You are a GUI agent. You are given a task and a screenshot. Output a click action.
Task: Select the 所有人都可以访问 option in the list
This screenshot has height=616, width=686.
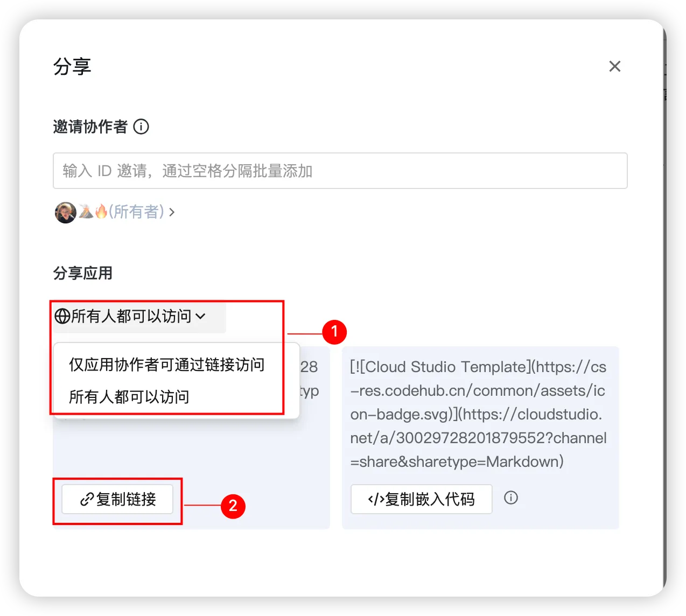tap(129, 397)
